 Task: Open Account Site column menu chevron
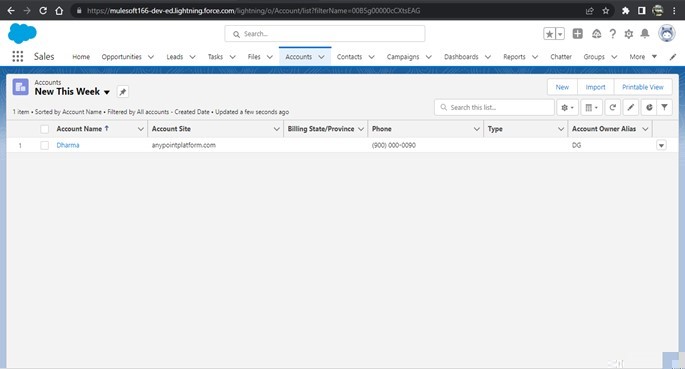(x=277, y=129)
